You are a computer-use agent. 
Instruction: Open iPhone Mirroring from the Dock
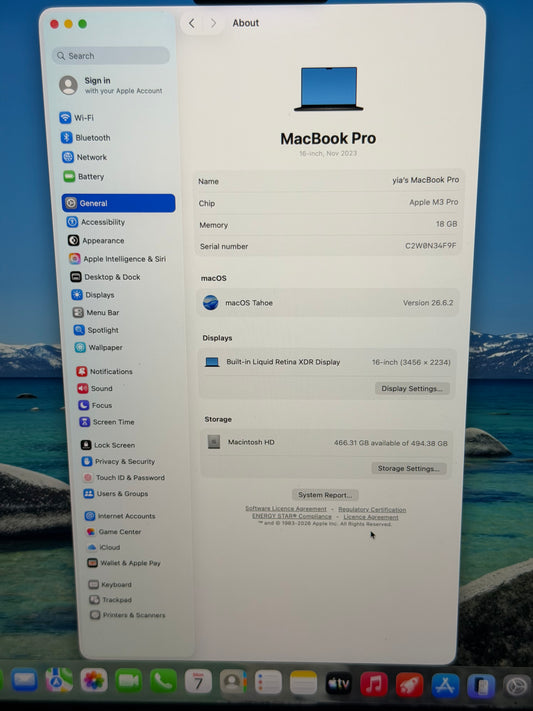pos(481,686)
